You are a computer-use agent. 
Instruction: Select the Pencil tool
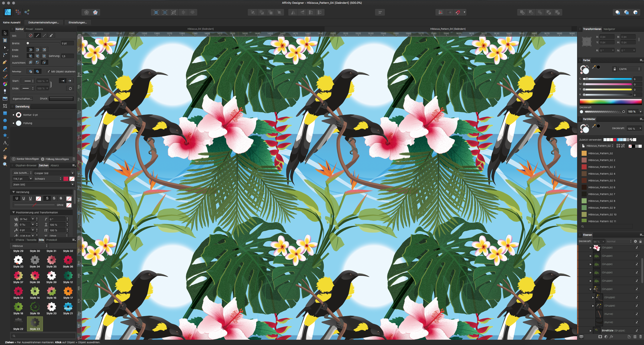tap(5, 69)
